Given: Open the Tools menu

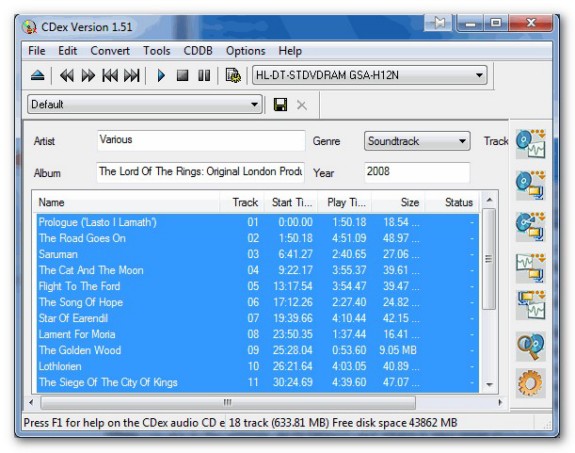Looking at the screenshot, I should coord(157,51).
